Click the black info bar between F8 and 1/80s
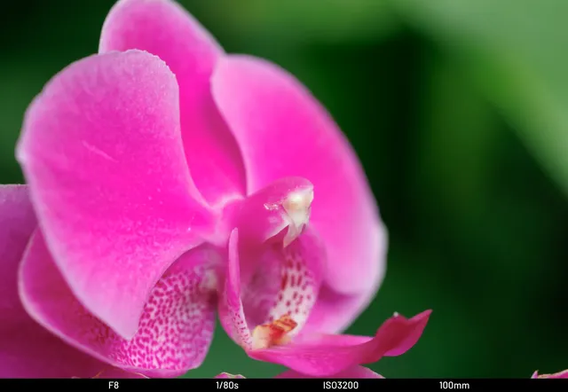This screenshot has width=568, height=392. 169,386
